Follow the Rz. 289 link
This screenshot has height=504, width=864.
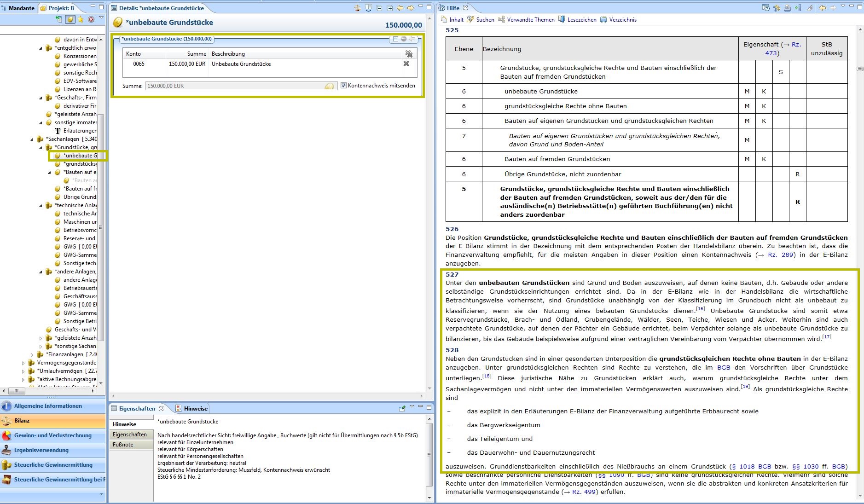(781, 255)
